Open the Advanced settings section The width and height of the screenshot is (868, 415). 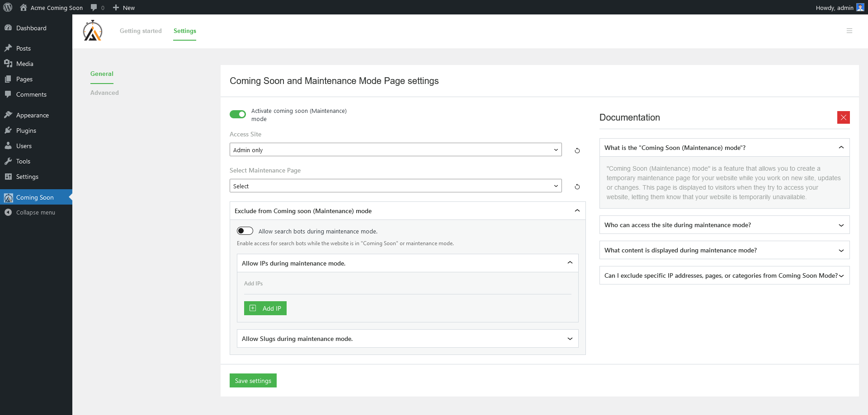104,93
